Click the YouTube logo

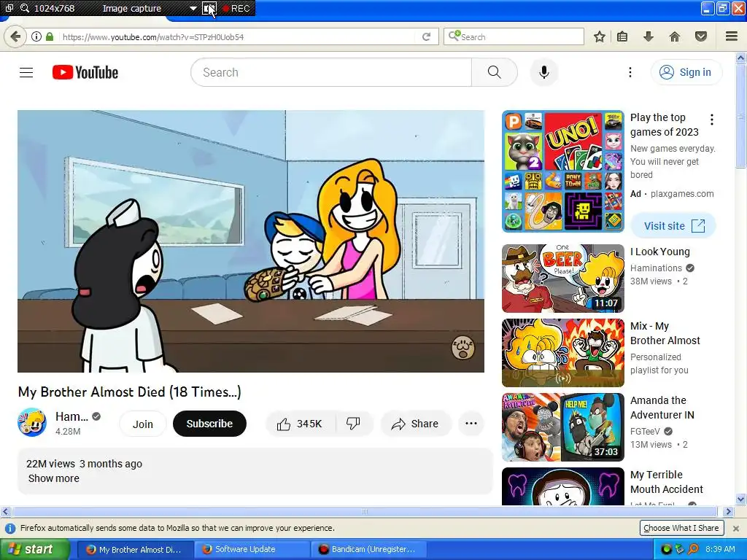pos(85,72)
